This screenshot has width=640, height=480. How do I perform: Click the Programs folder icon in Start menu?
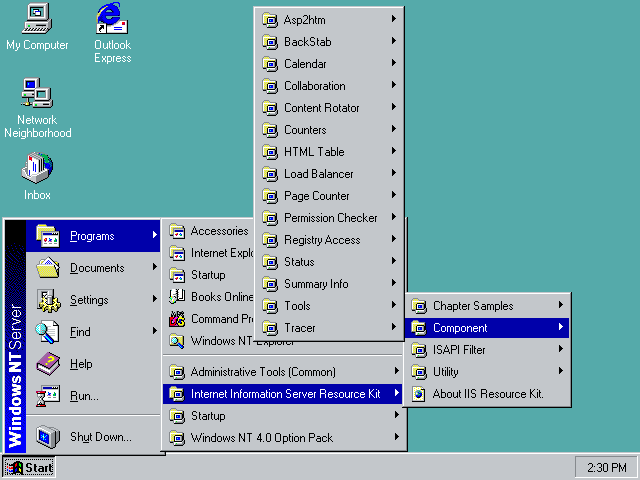pyautogui.click(x=48, y=236)
